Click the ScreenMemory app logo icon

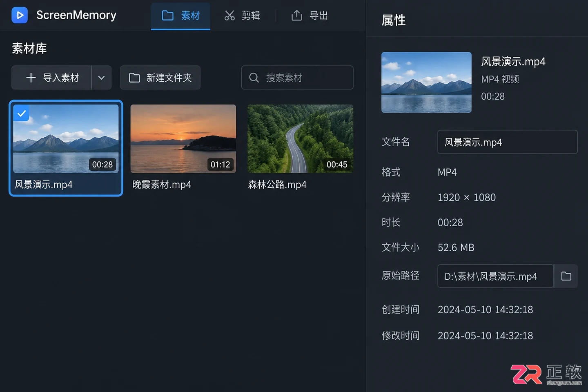[x=20, y=16]
